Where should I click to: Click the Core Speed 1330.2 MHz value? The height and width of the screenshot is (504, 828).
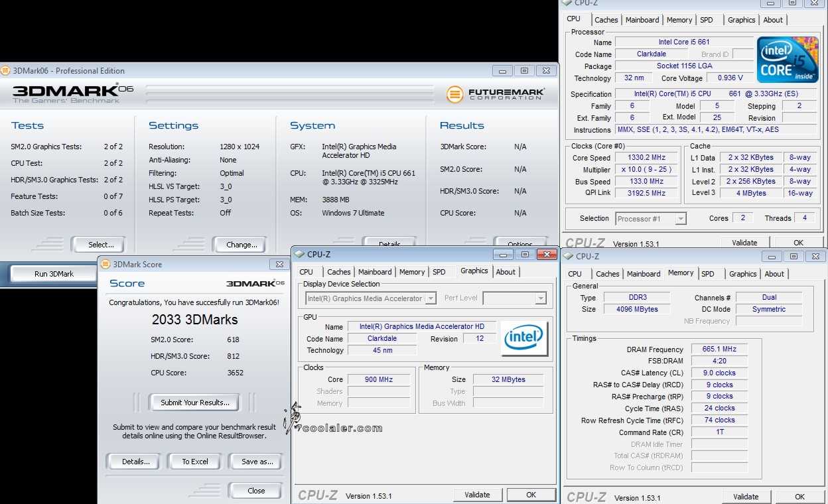[x=646, y=158]
